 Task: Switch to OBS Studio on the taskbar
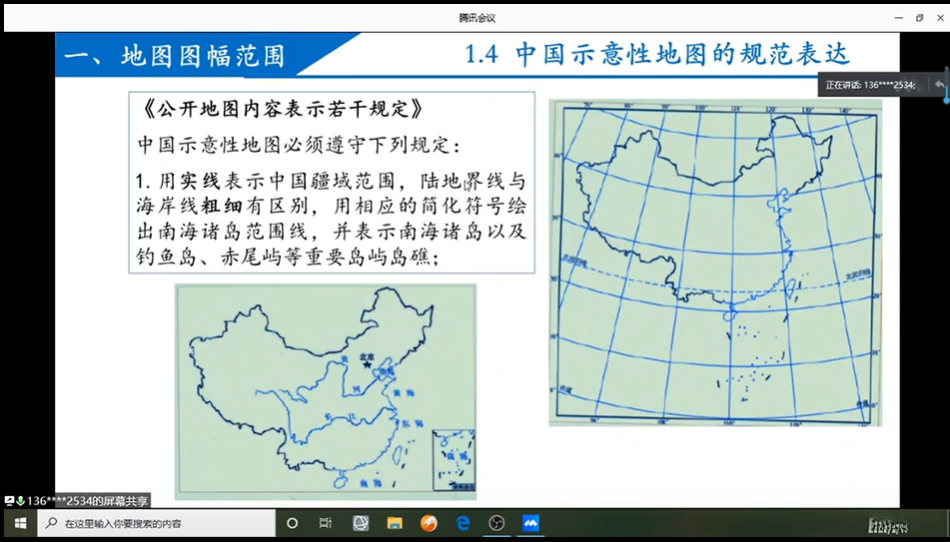[497, 523]
